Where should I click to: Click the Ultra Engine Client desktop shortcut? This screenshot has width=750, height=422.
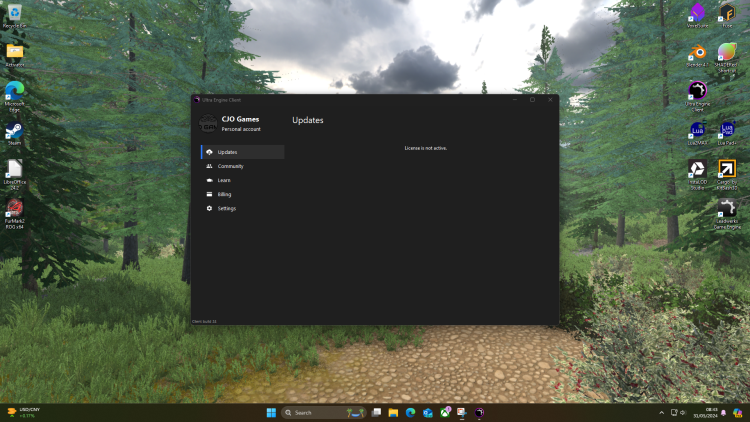697,93
